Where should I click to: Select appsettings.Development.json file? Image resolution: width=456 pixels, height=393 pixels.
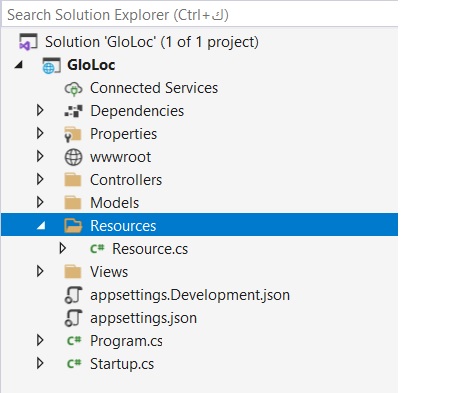(190, 295)
